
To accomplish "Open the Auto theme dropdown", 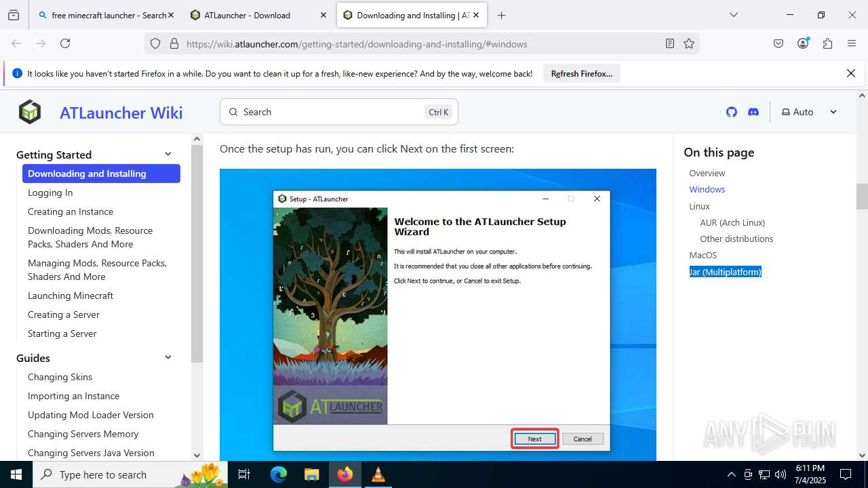I will pos(810,112).
